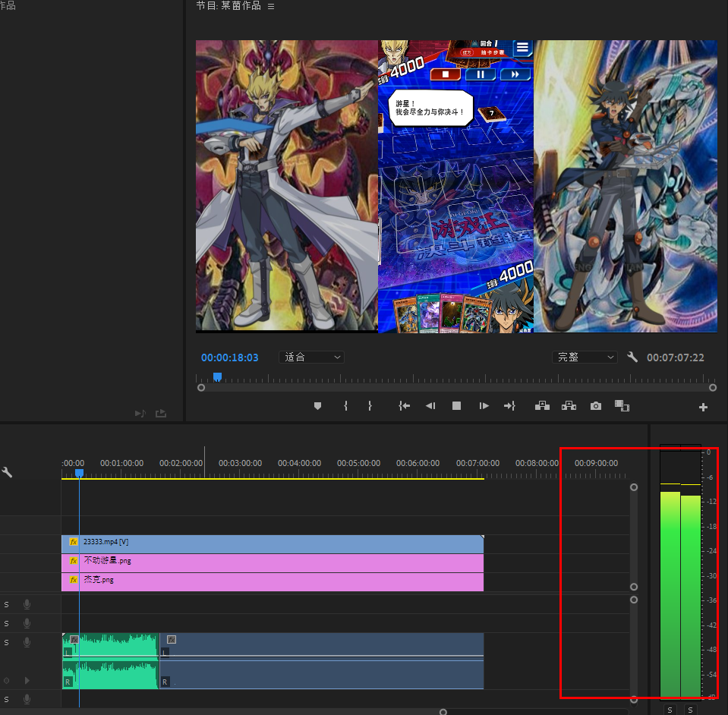This screenshot has height=715, width=728.
Task: Click the Play Only Audio icon in source monitor
Action: pyautogui.click(x=140, y=413)
